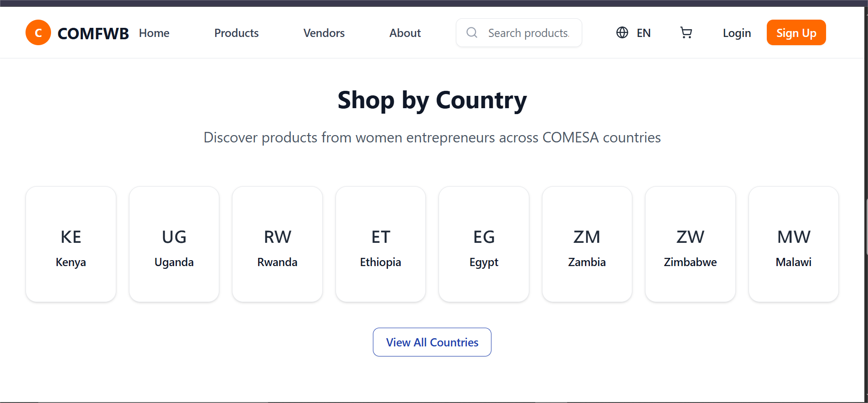This screenshot has height=403, width=868.
Task: Choose the Rwanda country card
Action: [277, 244]
